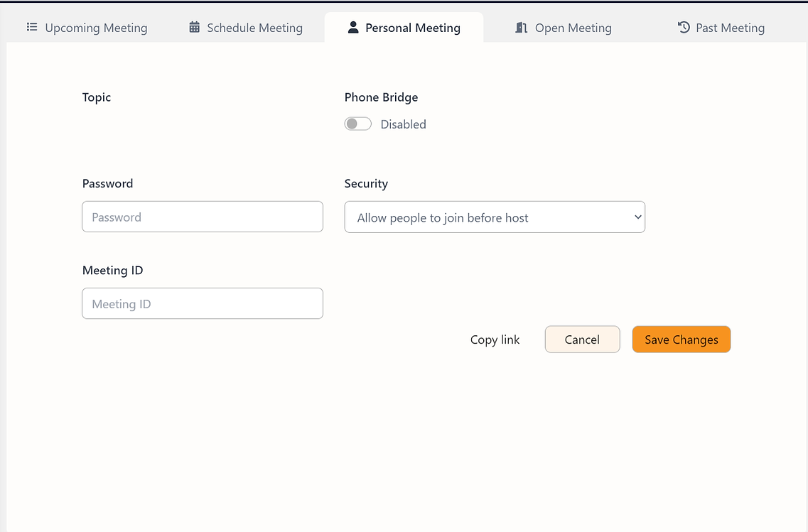Click the history clock icon beside Past Meeting

tap(684, 27)
